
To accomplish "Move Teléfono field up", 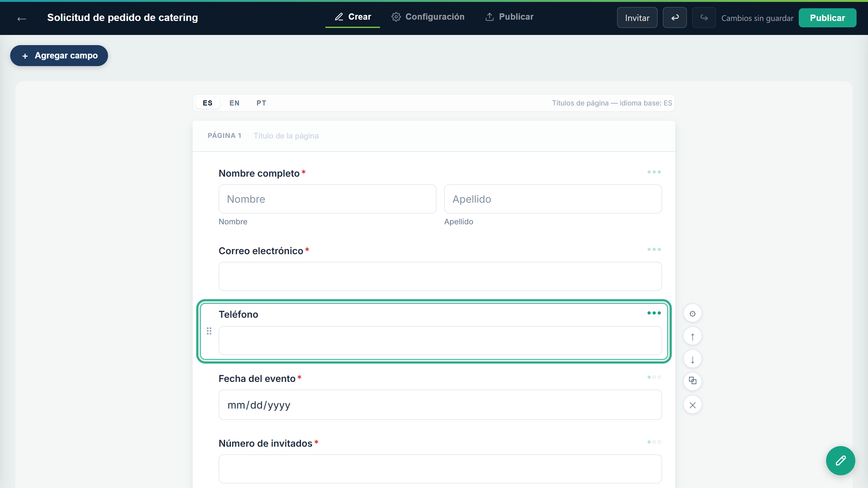I will click(x=692, y=337).
